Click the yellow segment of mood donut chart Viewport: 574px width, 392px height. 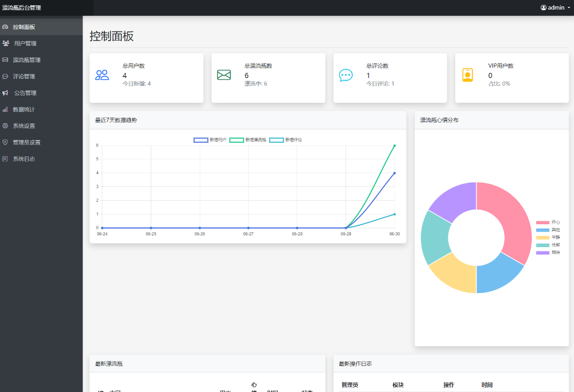tap(456, 274)
